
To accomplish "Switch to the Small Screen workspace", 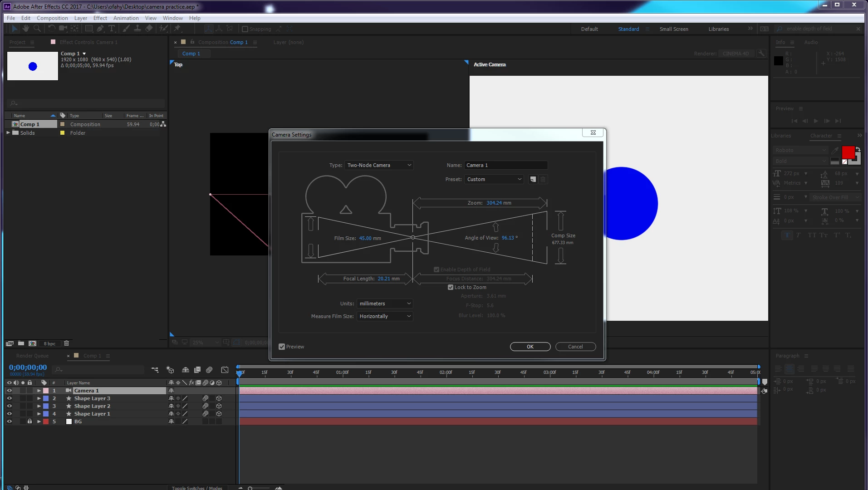I will tap(674, 29).
